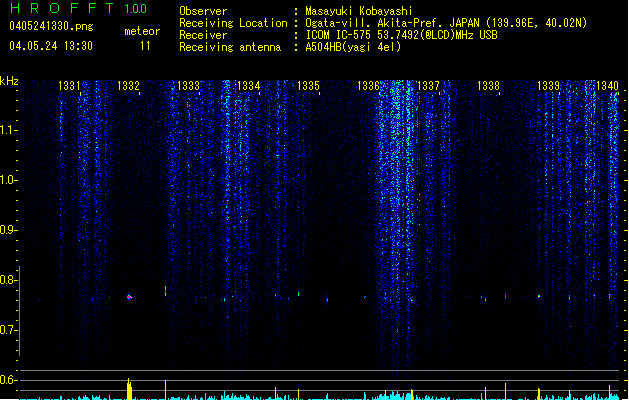Image resolution: width=629 pixels, height=400 pixels.
Task: Select observer name Masayuki Kobayashi
Action: point(359,11)
